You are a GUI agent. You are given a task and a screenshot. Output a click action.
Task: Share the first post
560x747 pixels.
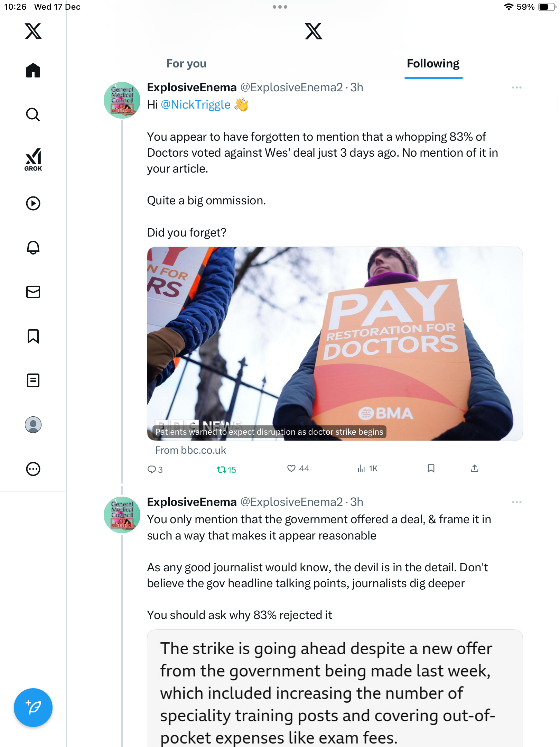tap(475, 469)
